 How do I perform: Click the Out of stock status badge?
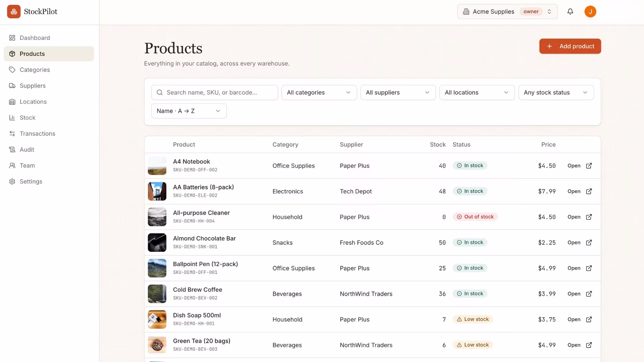(475, 217)
